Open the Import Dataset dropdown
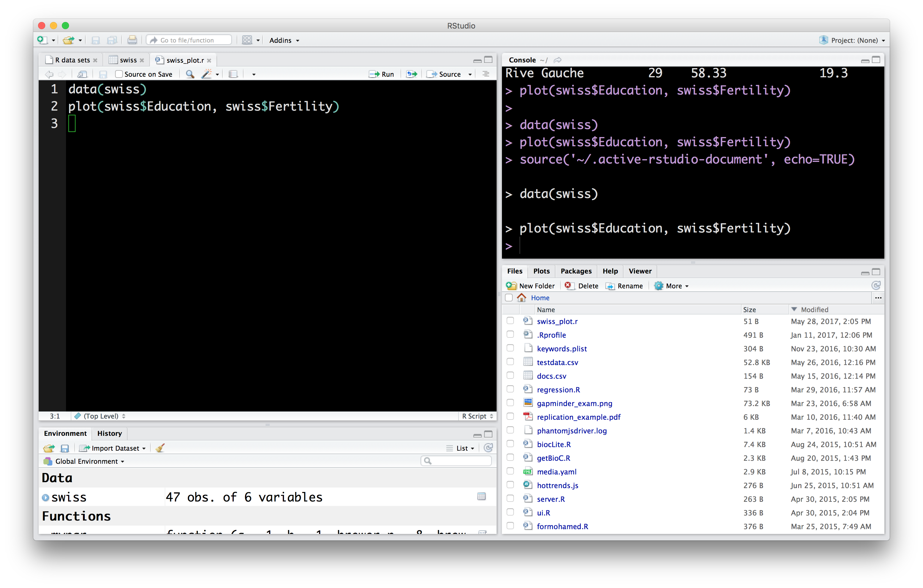This screenshot has width=923, height=588. 112,448
